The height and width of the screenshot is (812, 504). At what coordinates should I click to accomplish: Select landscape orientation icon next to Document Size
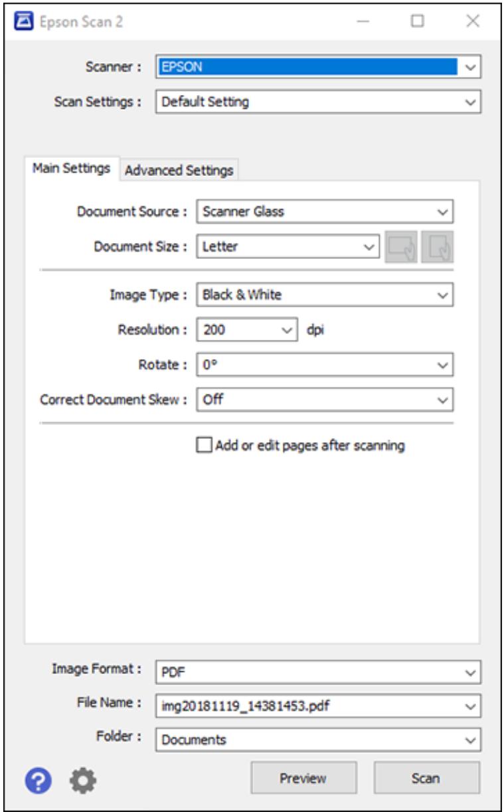(x=401, y=247)
